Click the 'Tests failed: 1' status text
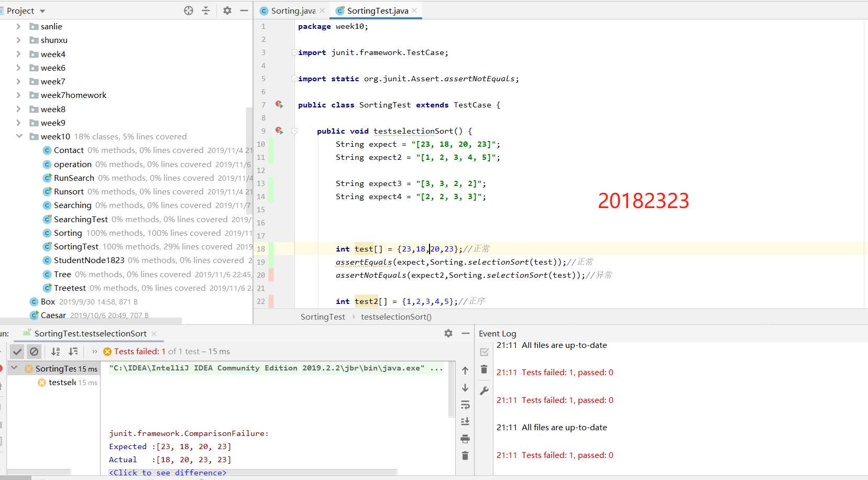 point(139,352)
